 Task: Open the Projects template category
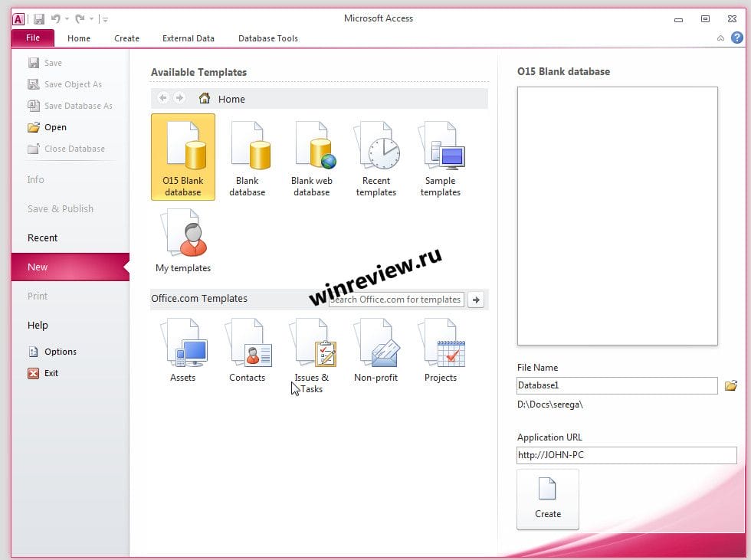(x=441, y=350)
